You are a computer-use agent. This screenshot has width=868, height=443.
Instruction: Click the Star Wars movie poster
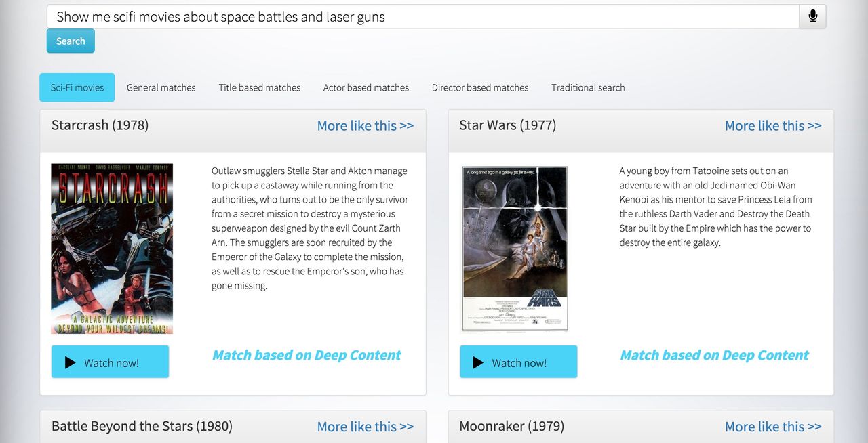point(515,249)
